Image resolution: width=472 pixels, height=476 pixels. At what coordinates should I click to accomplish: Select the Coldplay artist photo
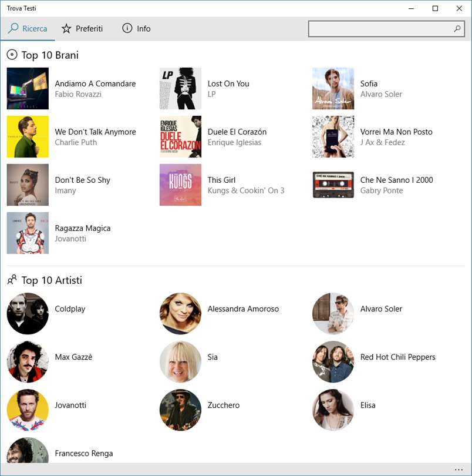[28, 314]
